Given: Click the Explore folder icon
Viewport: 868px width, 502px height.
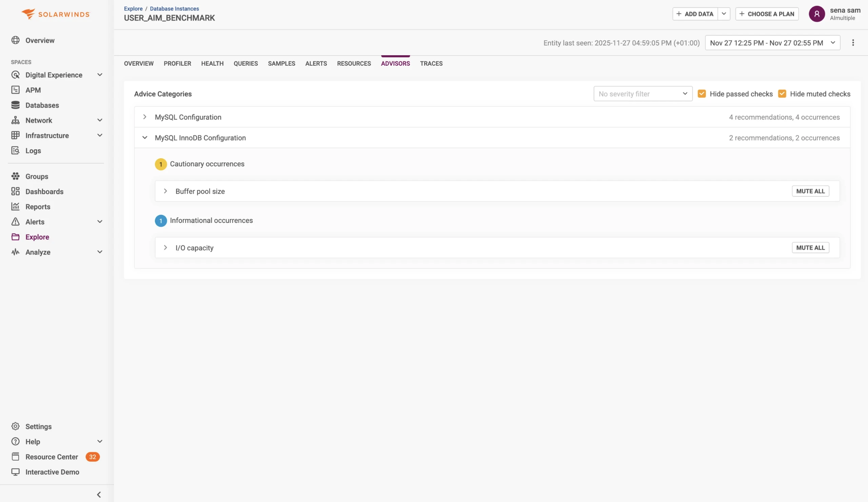Looking at the screenshot, I should click(x=15, y=237).
